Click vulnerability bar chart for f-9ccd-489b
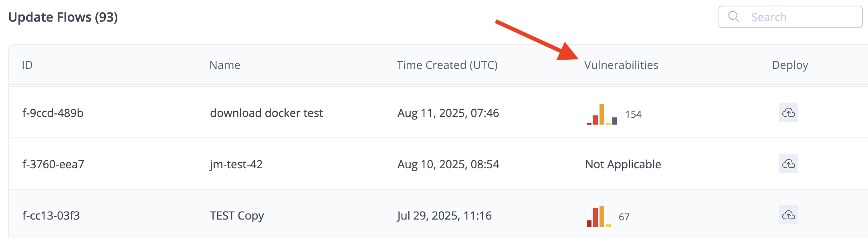The height and width of the screenshot is (238, 868). [602, 115]
